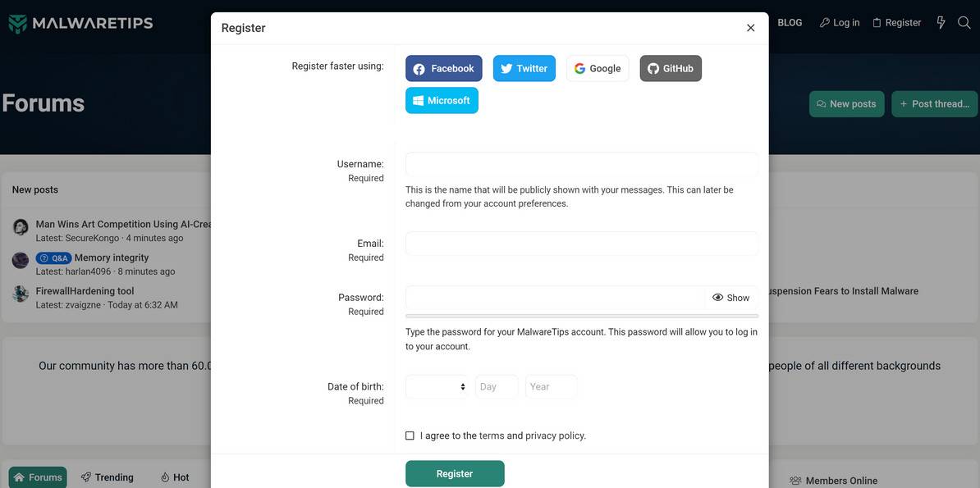Register using the GitHub button
This screenshot has height=488, width=980.
click(671, 69)
